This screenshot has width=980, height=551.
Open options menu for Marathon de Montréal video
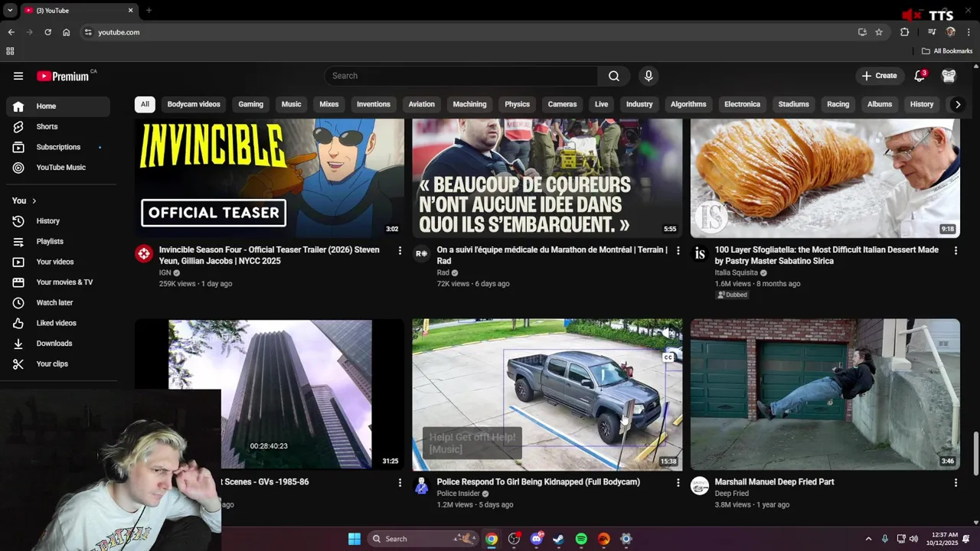pos(678,250)
